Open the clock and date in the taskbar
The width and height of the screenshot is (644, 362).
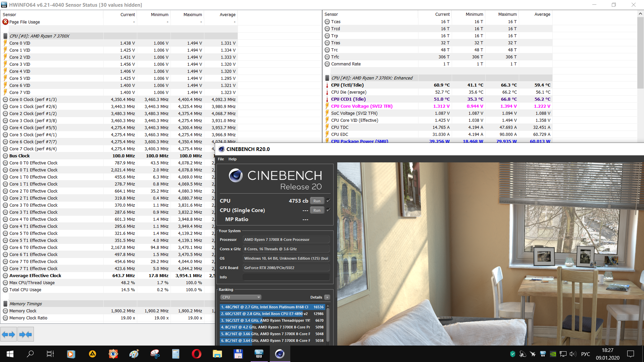(x=607, y=354)
